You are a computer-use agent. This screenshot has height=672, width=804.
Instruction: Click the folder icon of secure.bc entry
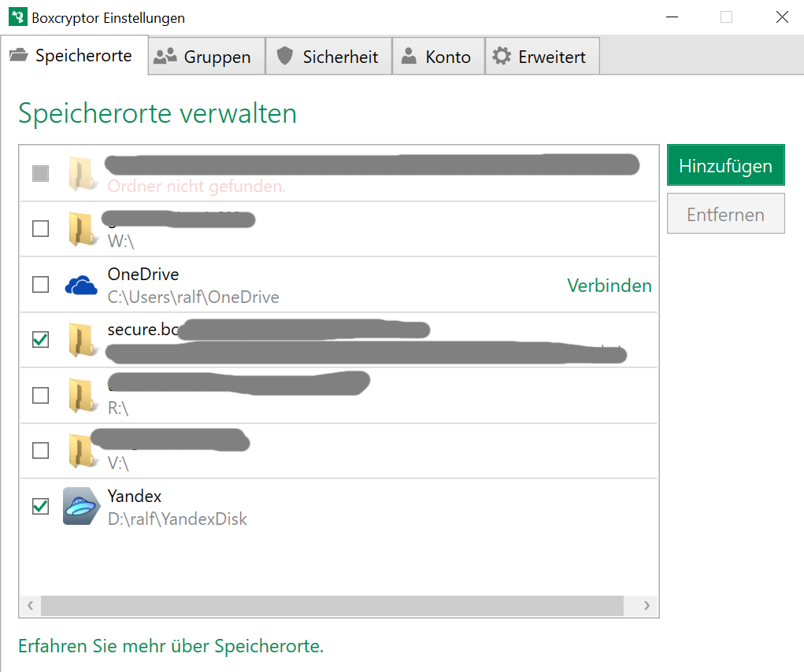point(83,340)
